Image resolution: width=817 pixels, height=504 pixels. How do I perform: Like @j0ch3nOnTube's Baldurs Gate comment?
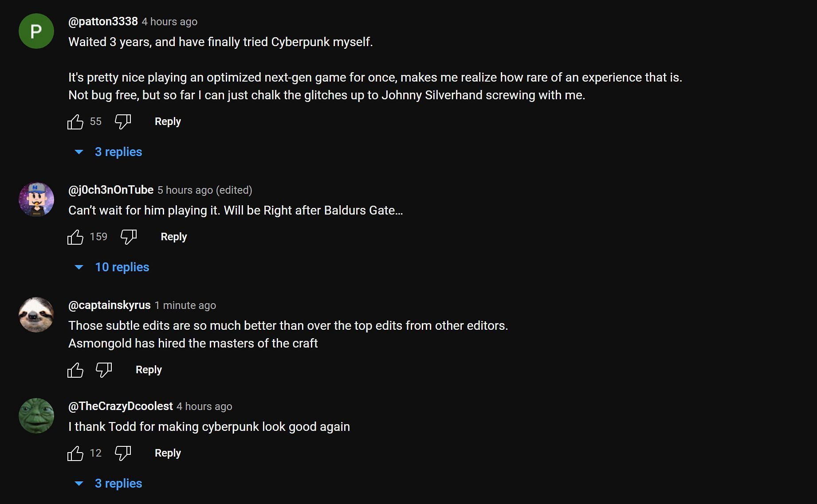click(x=75, y=237)
